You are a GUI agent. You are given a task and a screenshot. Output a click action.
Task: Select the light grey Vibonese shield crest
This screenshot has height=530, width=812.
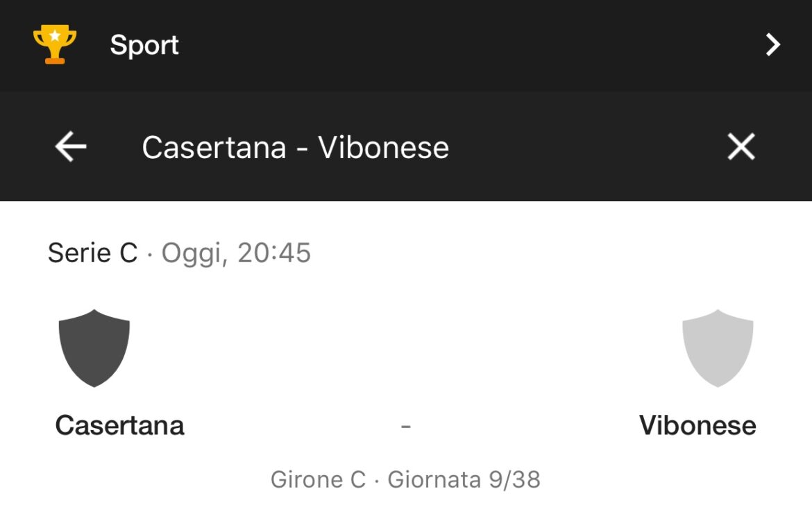[x=718, y=348]
